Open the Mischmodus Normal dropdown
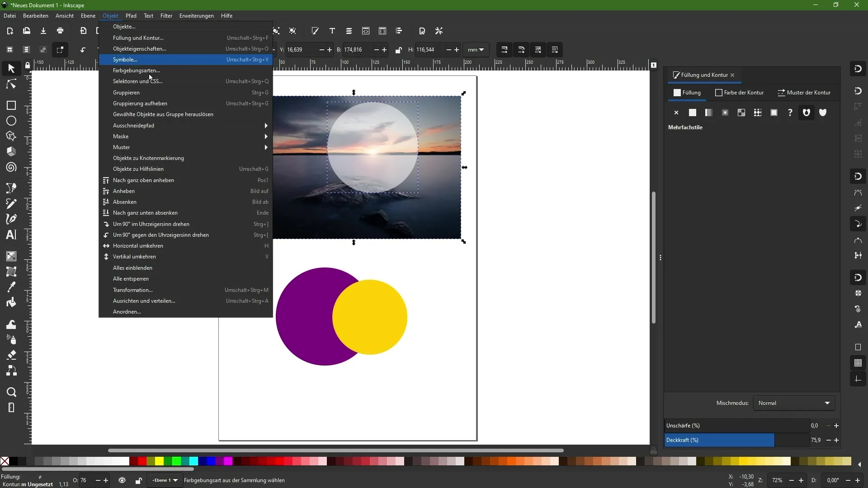 click(794, 403)
